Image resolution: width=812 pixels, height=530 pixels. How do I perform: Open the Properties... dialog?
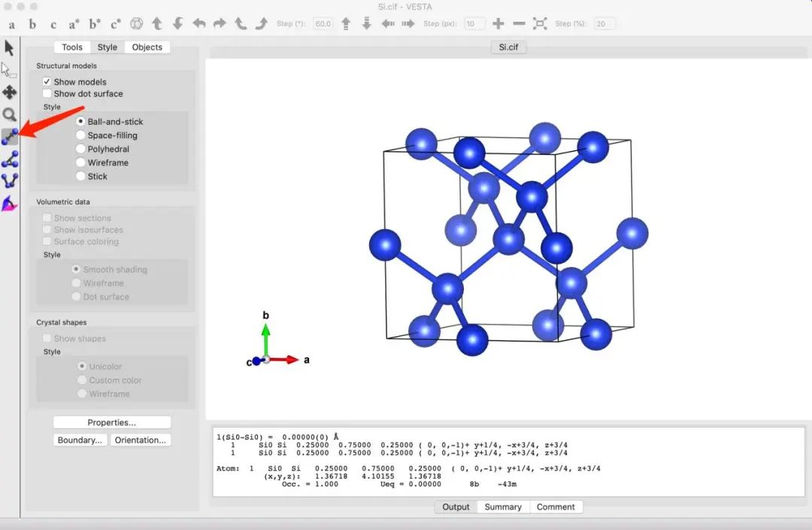(112, 422)
